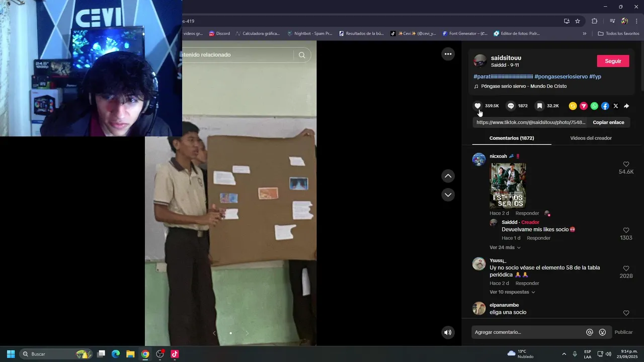The width and height of the screenshot is (644, 362).
Task: Open Nightbot - Spam Pr... bookmark
Action: [309, 34]
